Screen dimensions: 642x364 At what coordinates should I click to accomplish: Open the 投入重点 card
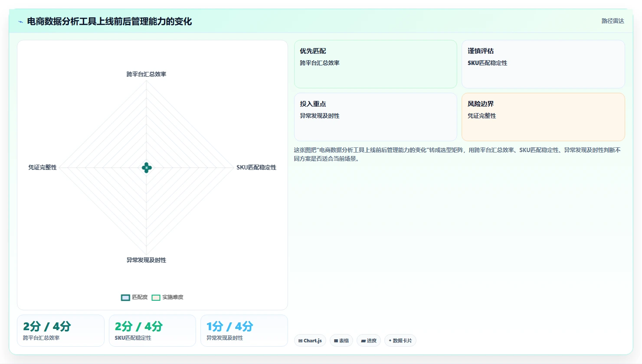[376, 117]
